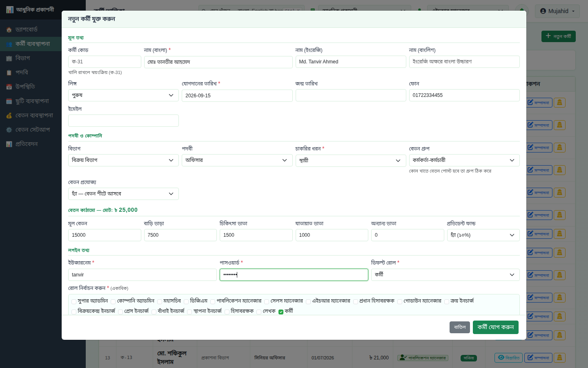Check the লেখক role checkbox
588x368 pixels.
[259, 312]
